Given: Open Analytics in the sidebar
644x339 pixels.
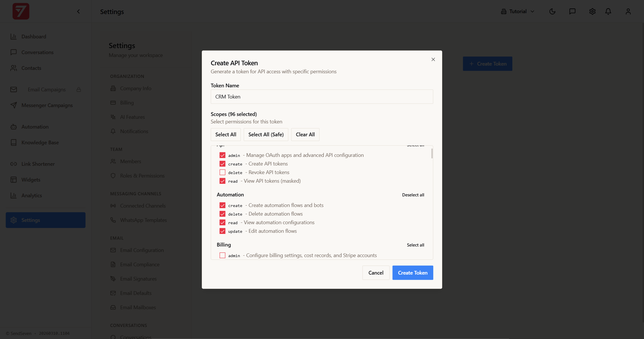Looking at the screenshot, I should [x=46, y=196].
